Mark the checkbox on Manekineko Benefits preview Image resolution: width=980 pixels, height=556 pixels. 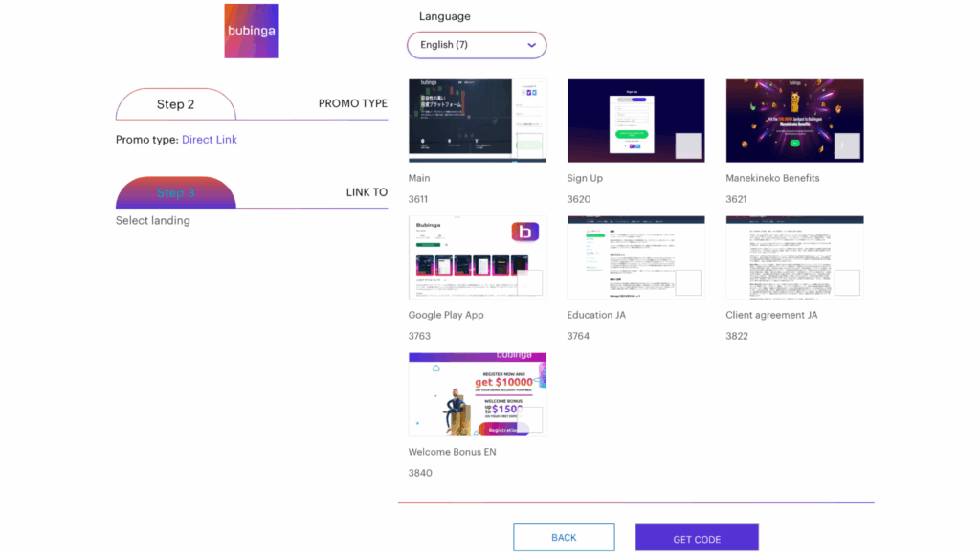coord(847,145)
